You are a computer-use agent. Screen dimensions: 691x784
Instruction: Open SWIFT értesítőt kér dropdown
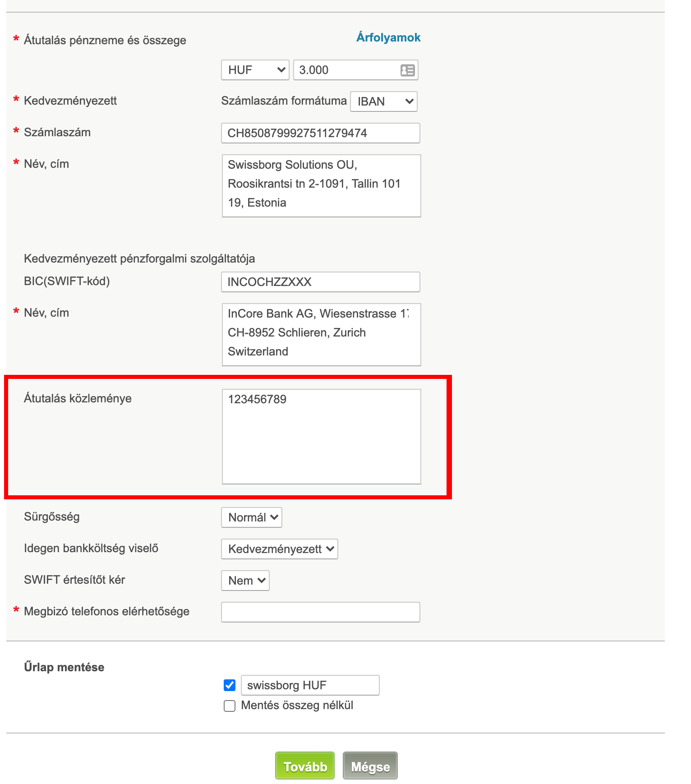coord(245,581)
